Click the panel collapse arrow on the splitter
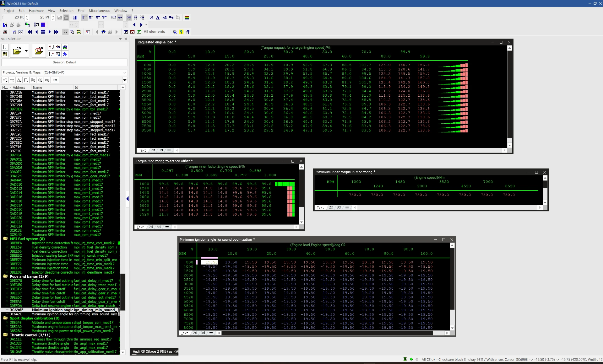The width and height of the screenshot is (603, 364). pyautogui.click(x=128, y=199)
